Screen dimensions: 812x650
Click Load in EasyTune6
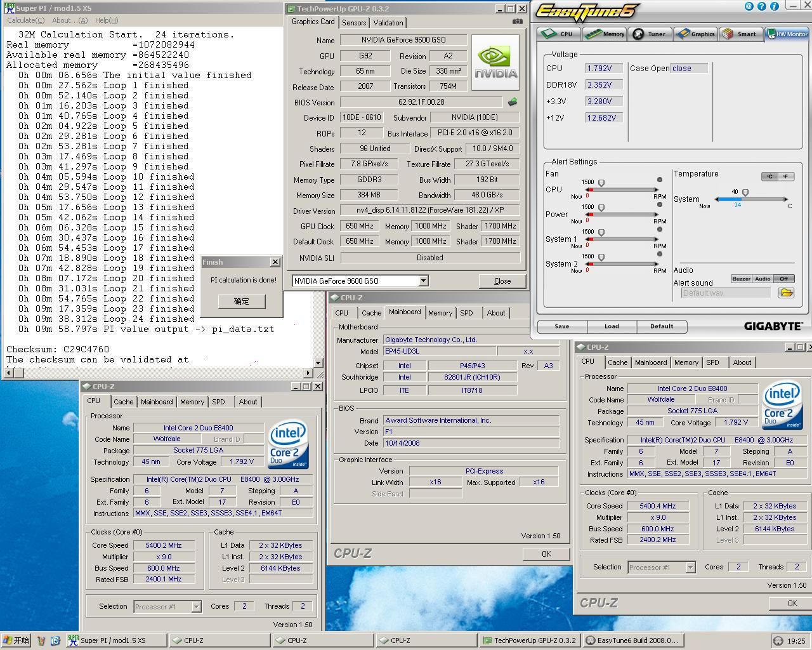tap(612, 326)
